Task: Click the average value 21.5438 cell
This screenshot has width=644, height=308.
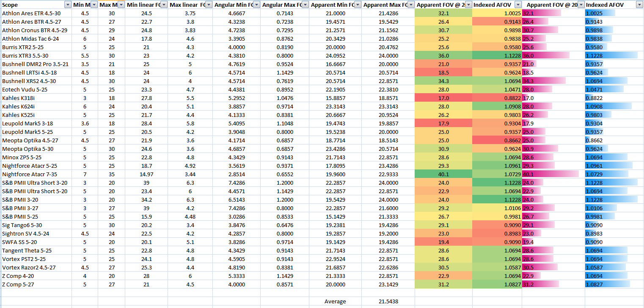Action: point(388,301)
